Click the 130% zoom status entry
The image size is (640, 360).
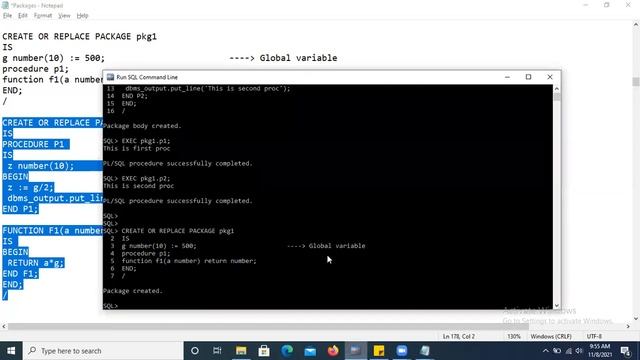point(514,336)
